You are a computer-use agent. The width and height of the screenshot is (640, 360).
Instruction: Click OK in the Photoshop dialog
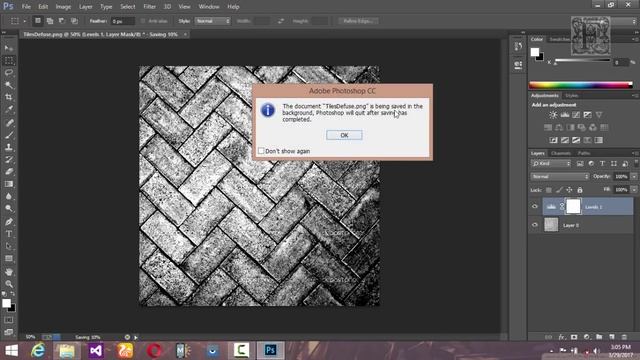[x=344, y=135]
